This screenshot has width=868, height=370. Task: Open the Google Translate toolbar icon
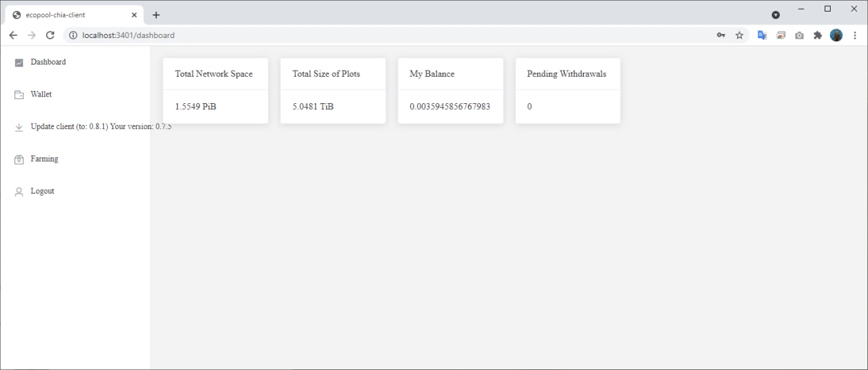[762, 35]
